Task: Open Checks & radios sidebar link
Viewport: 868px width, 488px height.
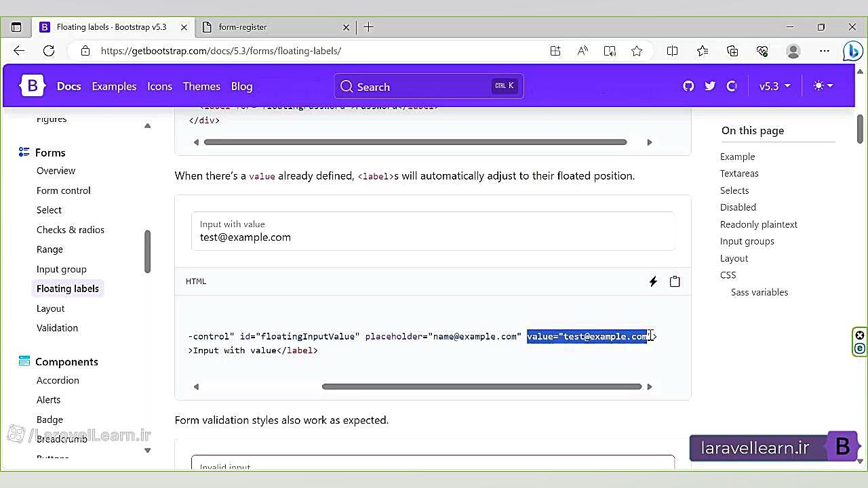Action: (x=71, y=230)
